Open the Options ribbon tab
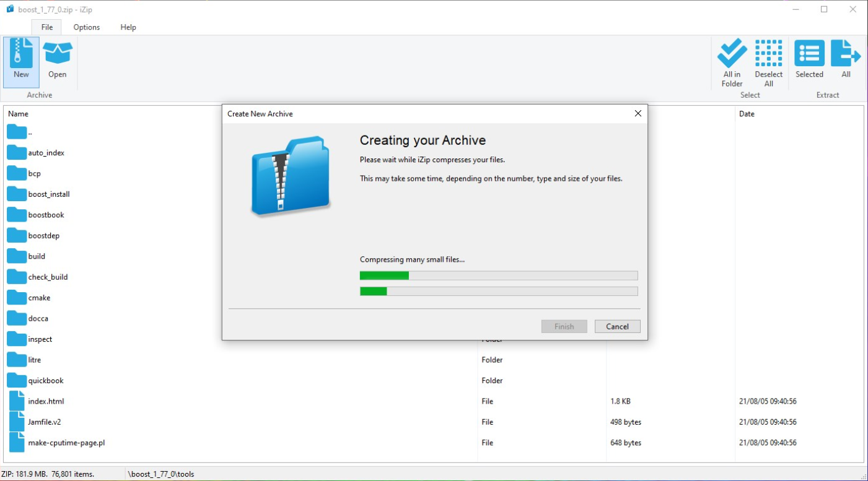868x481 pixels. [x=87, y=27]
